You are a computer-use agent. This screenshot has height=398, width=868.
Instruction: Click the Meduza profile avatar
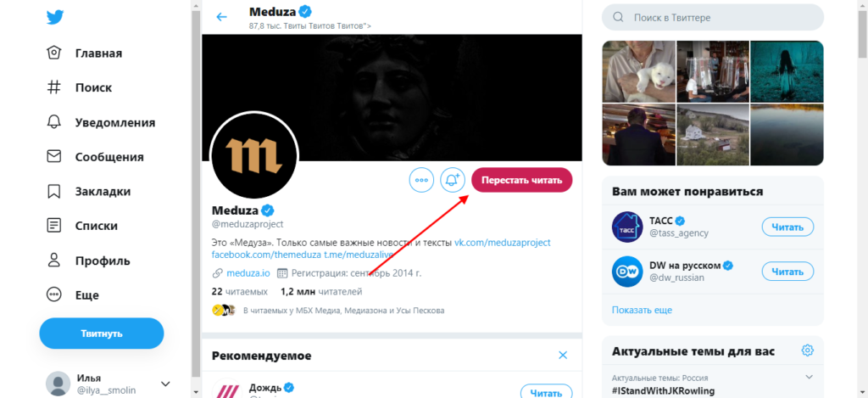pos(252,153)
